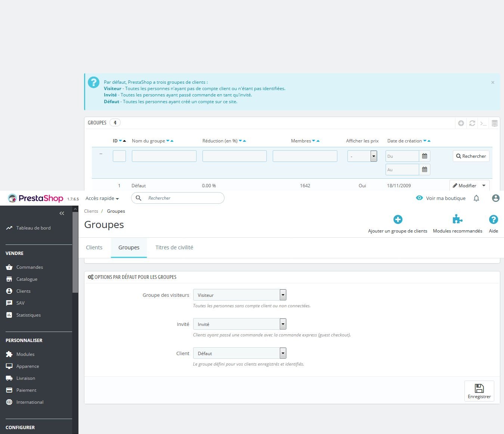
Task: Dismiss the customer groups info alert
Action: [493, 83]
